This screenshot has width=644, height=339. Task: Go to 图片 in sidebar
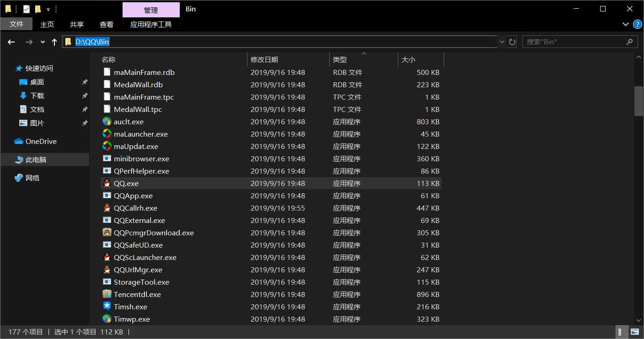[x=37, y=123]
